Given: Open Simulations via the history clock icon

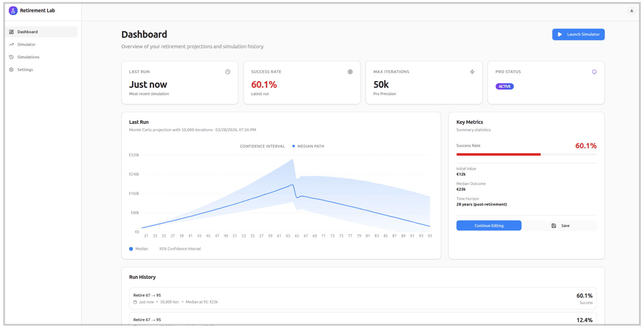Looking at the screenshot, I should tap(12, 57).
